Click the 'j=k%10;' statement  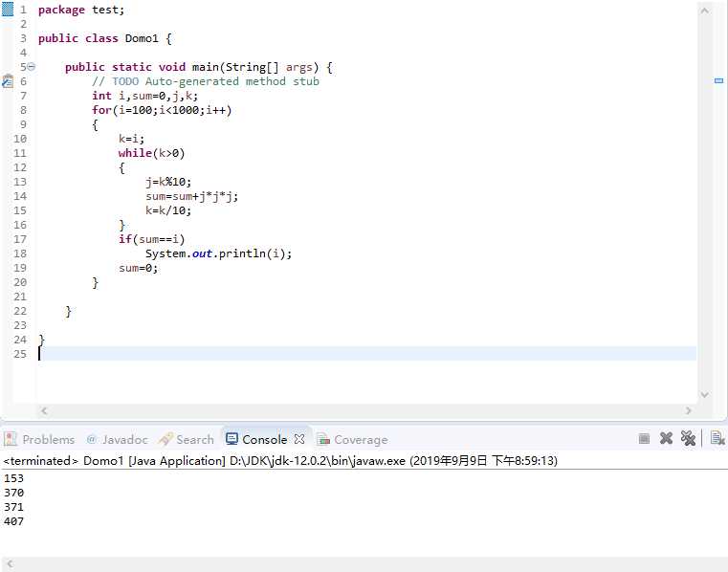point(168,182)
